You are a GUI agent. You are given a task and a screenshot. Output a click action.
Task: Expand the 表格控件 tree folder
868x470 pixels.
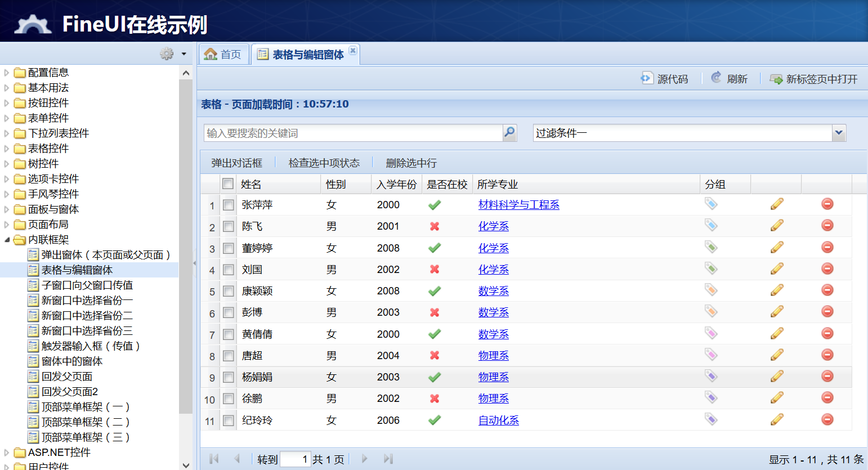click(7, 149)
